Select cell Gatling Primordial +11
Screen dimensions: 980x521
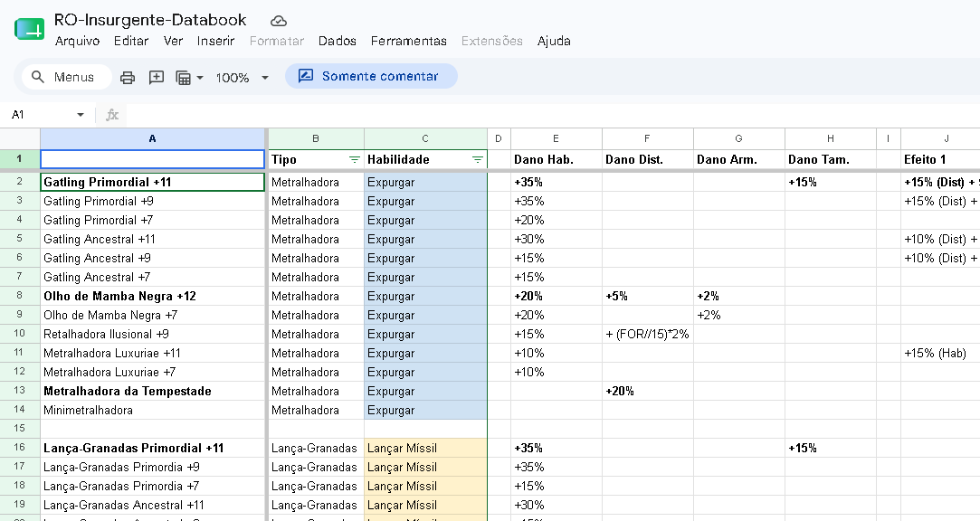(x=153, y=183)
